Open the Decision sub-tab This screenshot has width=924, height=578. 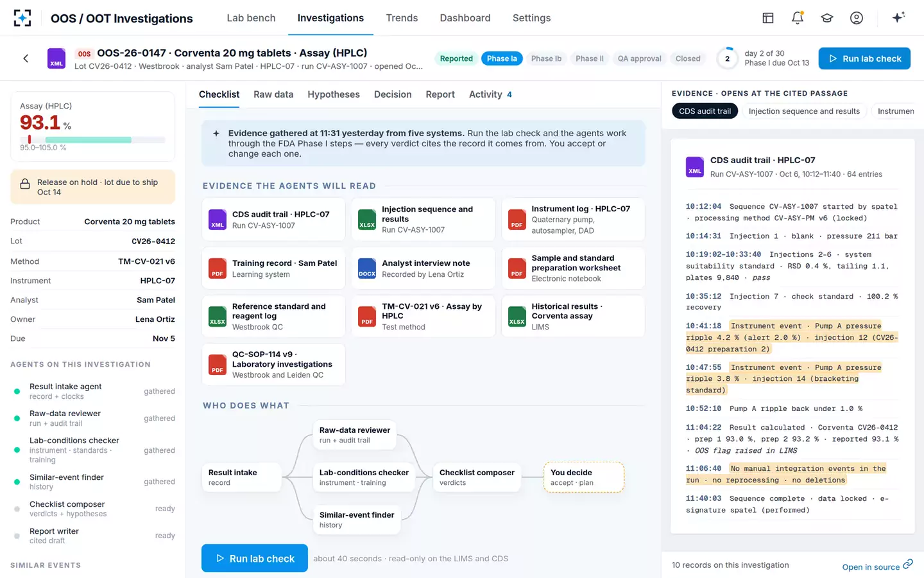pyautogui.click(x=393, y=94)
